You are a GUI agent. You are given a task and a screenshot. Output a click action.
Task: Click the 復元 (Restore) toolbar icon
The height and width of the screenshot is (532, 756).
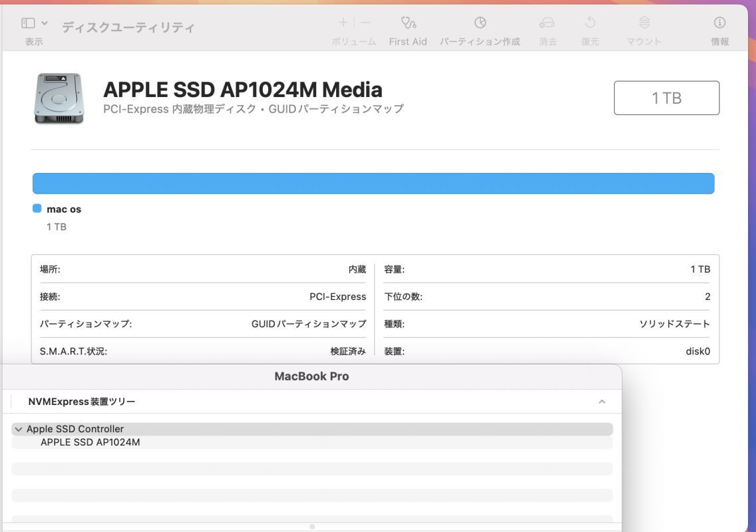[x=590, y=25]
